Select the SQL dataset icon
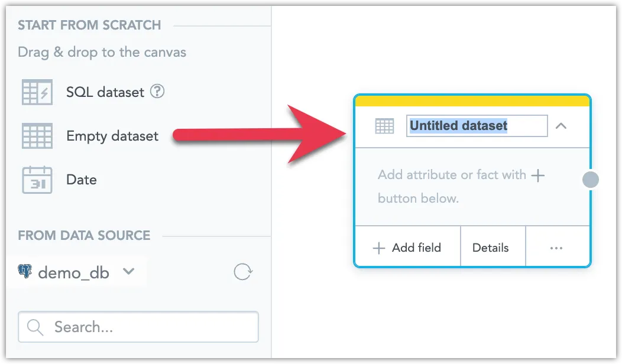Image resolution: width=622 pixels, height=364 pixels. coord(37,92)
